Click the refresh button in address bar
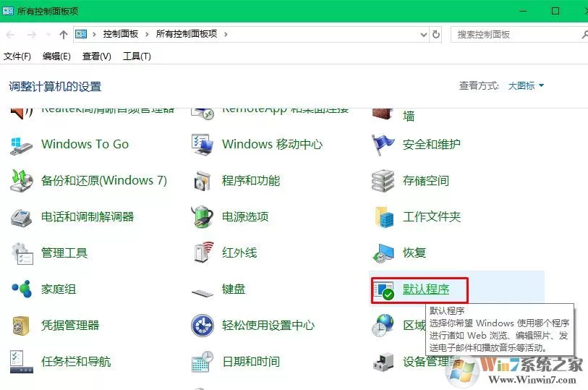588x390 pixels. click(x=435, y=35)
